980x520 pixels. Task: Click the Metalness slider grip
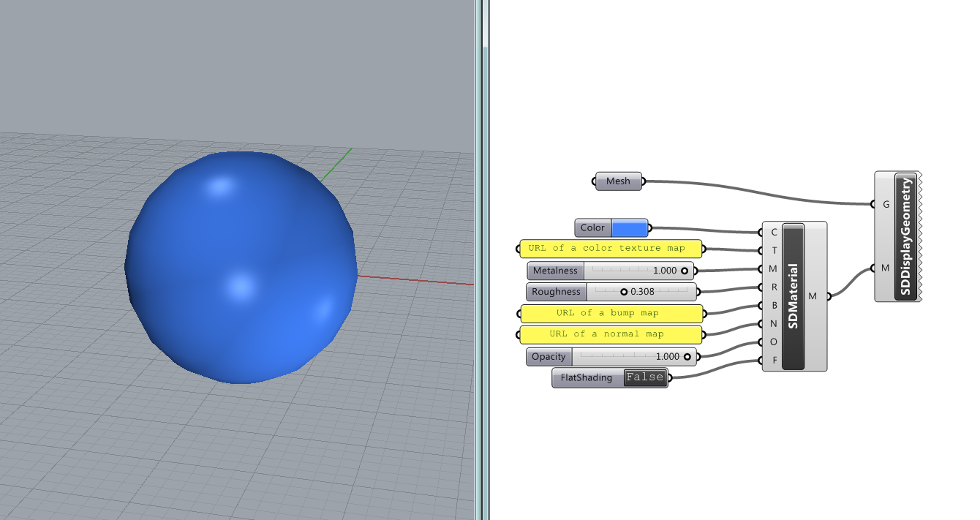coord(685,271)
